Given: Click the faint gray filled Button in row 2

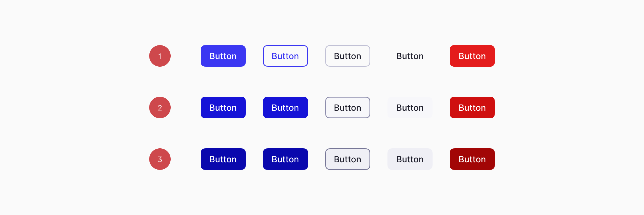Looking at the screenshot, I should pyautogui.click(x=410, y=107).
